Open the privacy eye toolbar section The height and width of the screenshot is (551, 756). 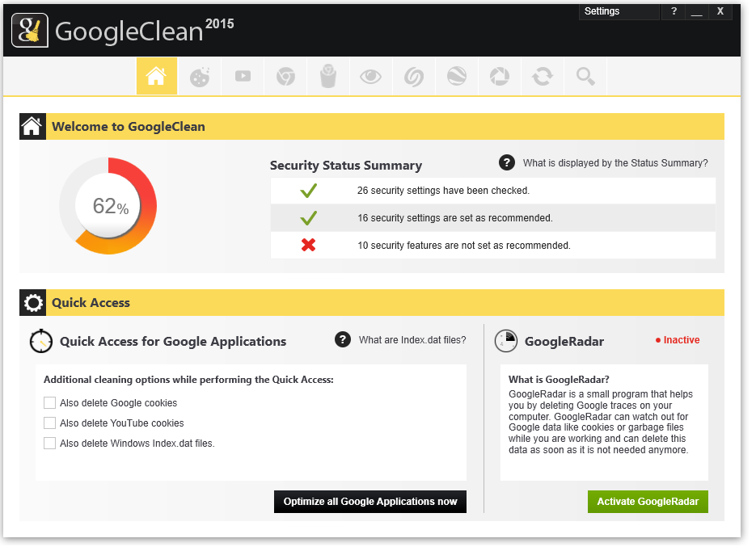click(x=371, y=76)
